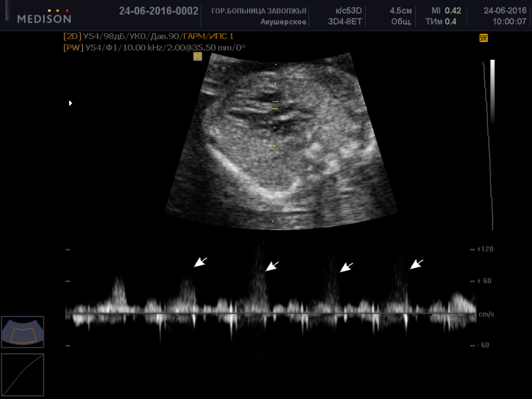Click the Doppler spectrum baseline
The height and width of the screenshot is (399, 532).
point(271,313)
